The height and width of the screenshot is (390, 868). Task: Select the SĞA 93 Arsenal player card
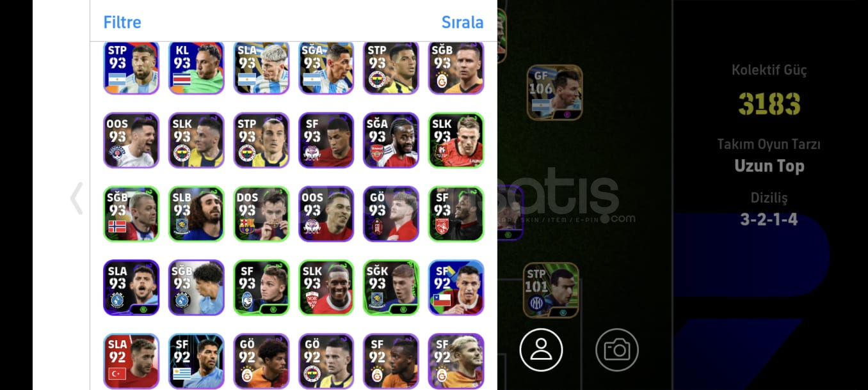[391, 141]
